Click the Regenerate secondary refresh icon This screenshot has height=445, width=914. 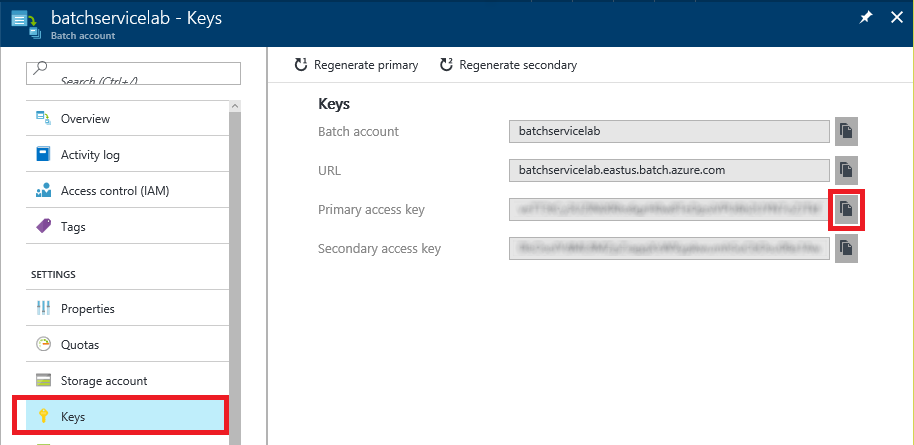click(447, 64)
